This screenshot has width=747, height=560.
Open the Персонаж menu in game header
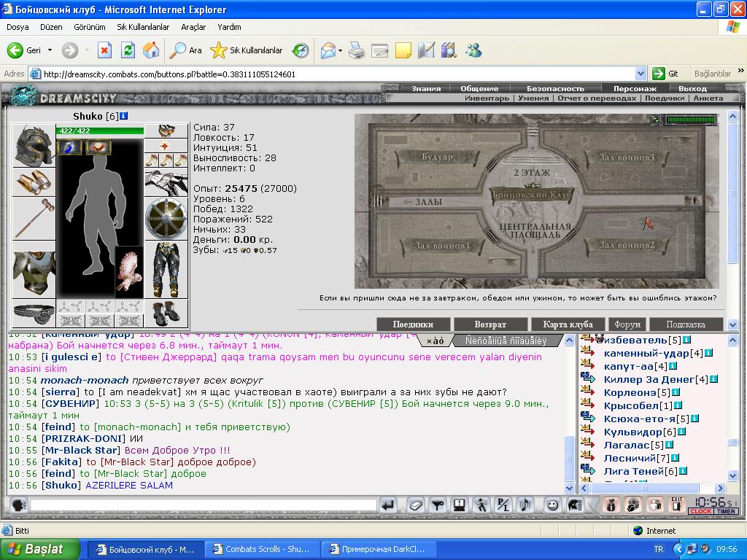[x=635, y=88]
